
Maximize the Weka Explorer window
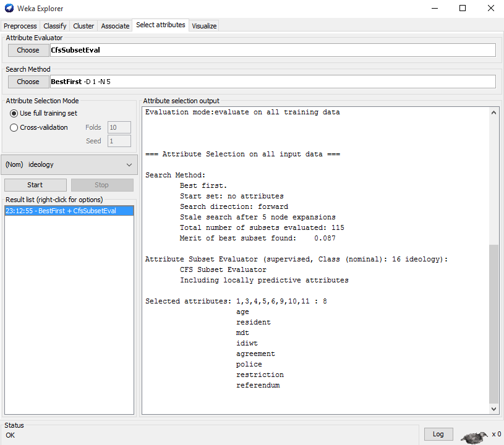[463, 9]
